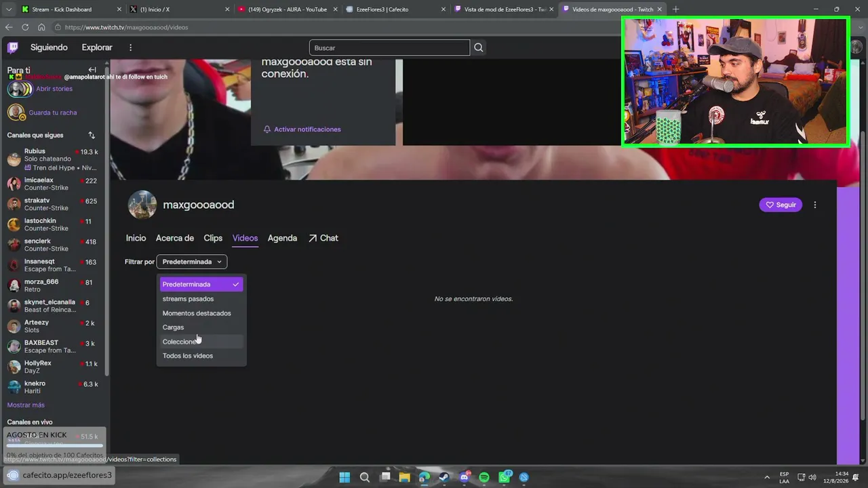Switch to the Inicio / X browser tab
The image size is (868, 488).
(179, 9)
